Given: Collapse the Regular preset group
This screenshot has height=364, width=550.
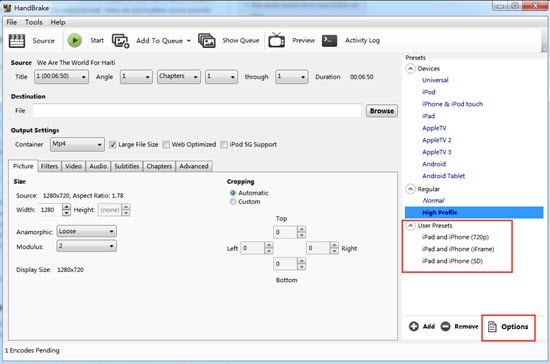Looking at the screenshot, I should coord(410,189).
